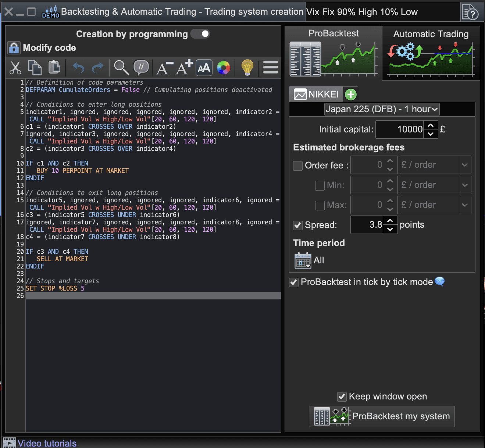Open the hamburger menu in code toolbar

point(271,68)
